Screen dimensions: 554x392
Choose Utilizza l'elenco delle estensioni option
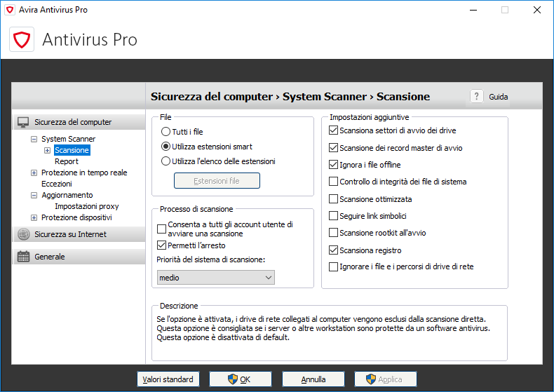coord(165,161)
